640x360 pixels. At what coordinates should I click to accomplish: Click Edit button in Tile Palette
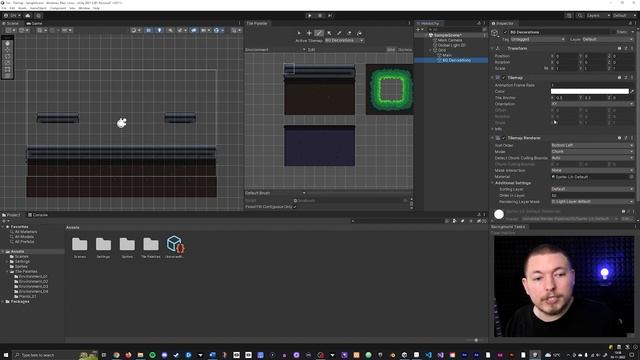(x=311, y=50)
